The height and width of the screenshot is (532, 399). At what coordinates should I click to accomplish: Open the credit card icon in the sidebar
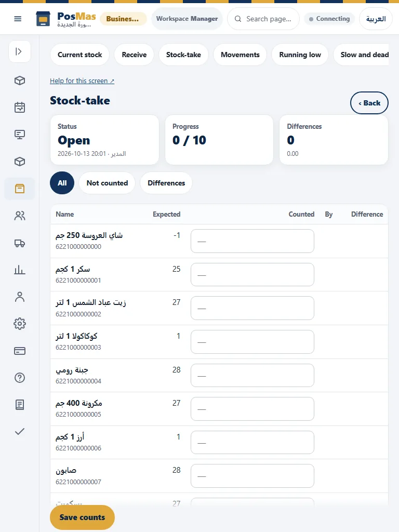tap(20, 351)
